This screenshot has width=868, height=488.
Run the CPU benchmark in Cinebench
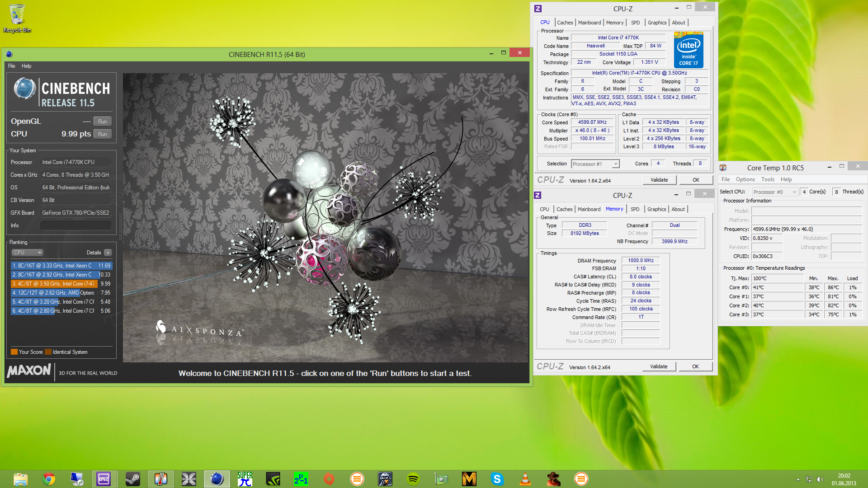click(103, 134)
